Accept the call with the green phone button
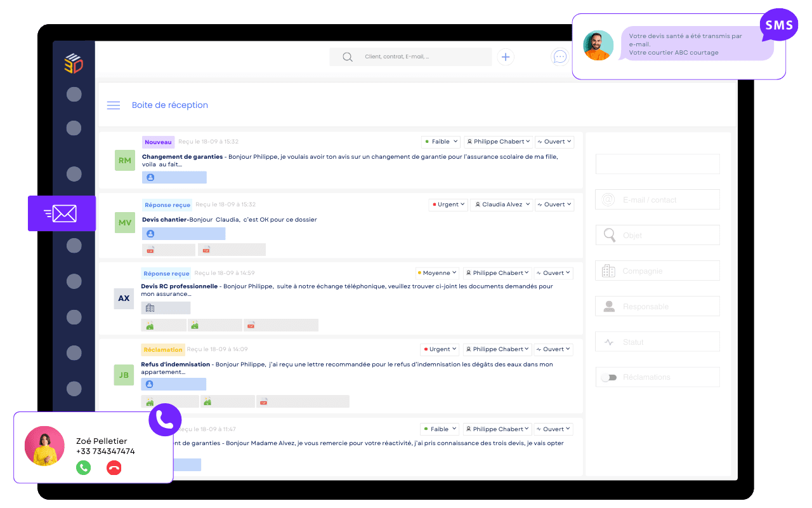The image size is (812, 508). pos(83,468)
